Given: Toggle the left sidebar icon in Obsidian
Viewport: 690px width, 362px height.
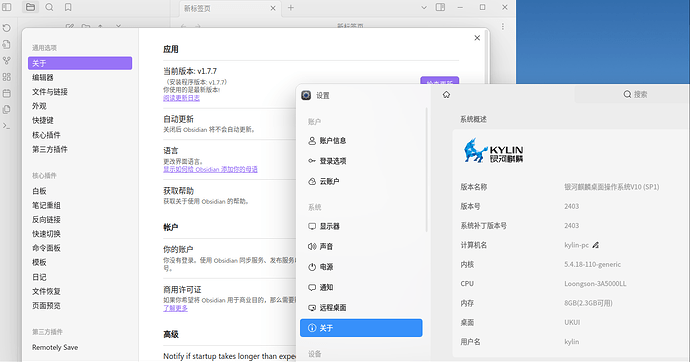Looking at the screenshot, I should pyautogui.click(x=7, y=7).
